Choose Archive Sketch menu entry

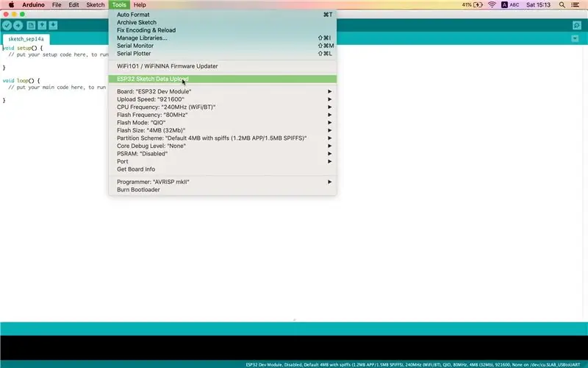[x=223, y=23]
